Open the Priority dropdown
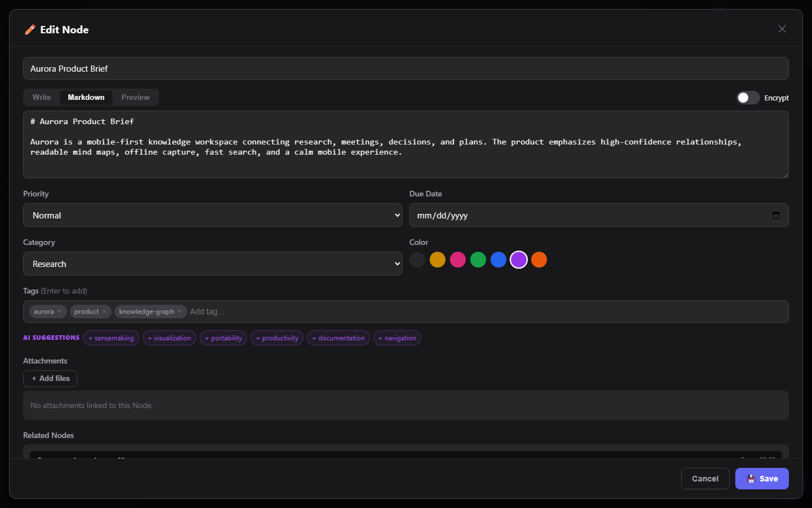This screenshot has width=812, height=508. pos(213,215)
